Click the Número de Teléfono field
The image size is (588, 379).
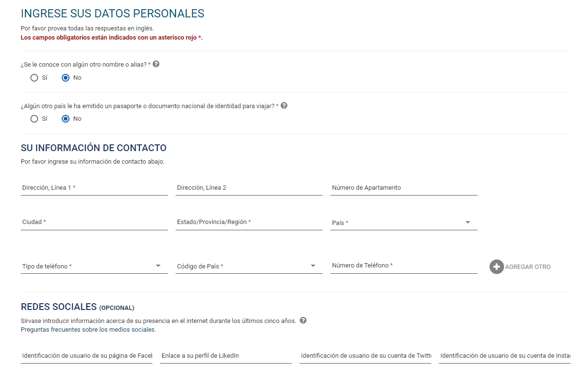point(404,266)
